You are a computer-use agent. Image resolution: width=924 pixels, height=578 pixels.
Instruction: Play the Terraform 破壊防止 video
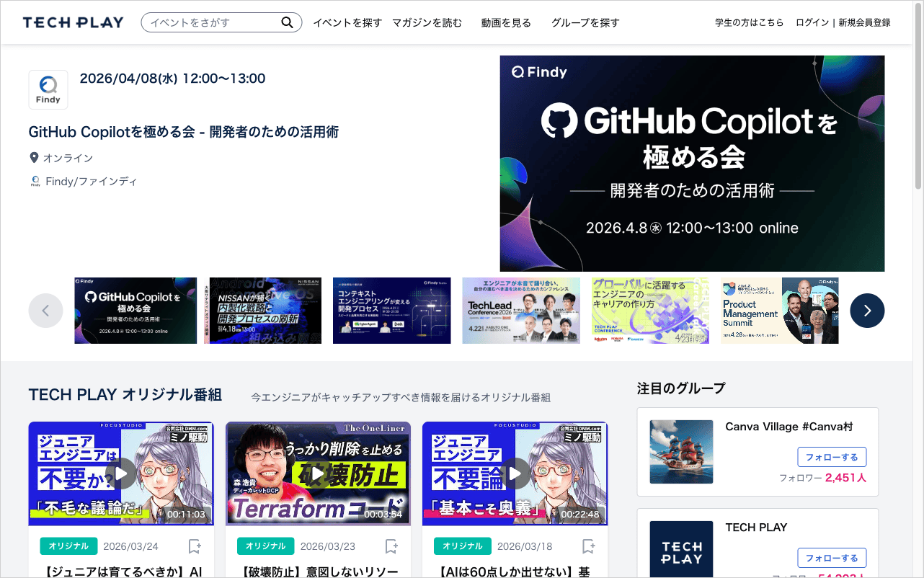click(x=318, y=473)
